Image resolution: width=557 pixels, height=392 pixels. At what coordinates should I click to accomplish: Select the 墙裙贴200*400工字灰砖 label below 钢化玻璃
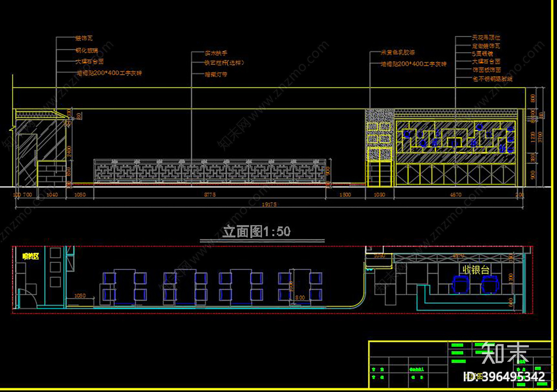click(109, 73)
